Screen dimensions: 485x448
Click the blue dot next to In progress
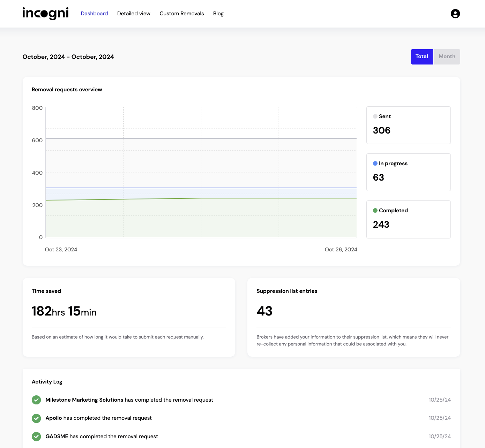coord(375,164)
